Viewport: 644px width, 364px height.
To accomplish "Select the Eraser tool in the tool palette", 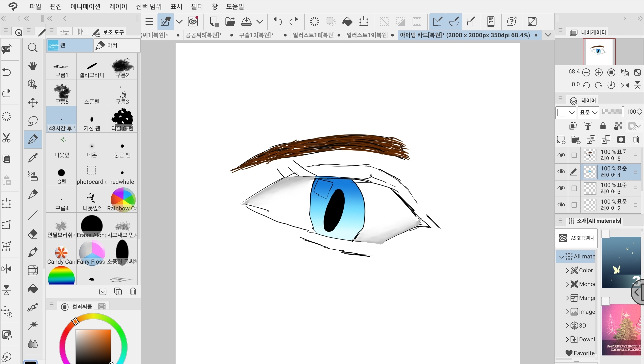I will [33, 234].
